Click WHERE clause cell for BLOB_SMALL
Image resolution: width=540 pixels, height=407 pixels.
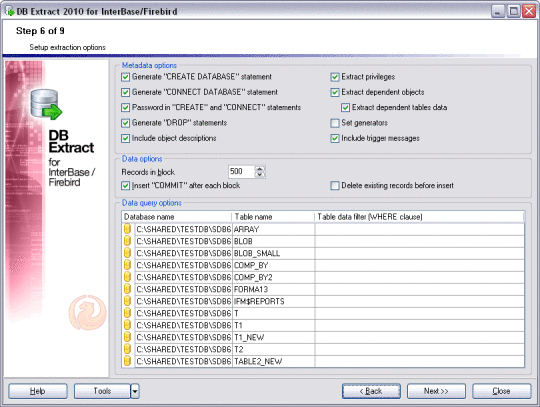419,253
